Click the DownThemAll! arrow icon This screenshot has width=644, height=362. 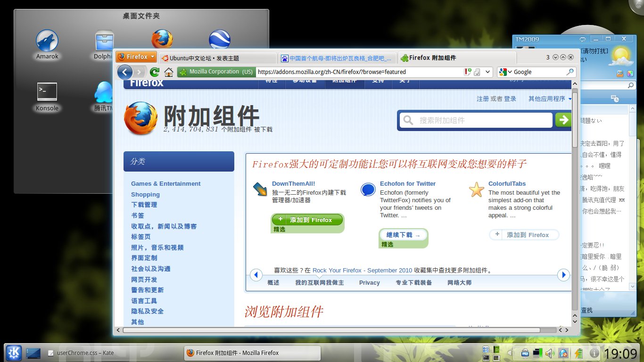(260, 189)
